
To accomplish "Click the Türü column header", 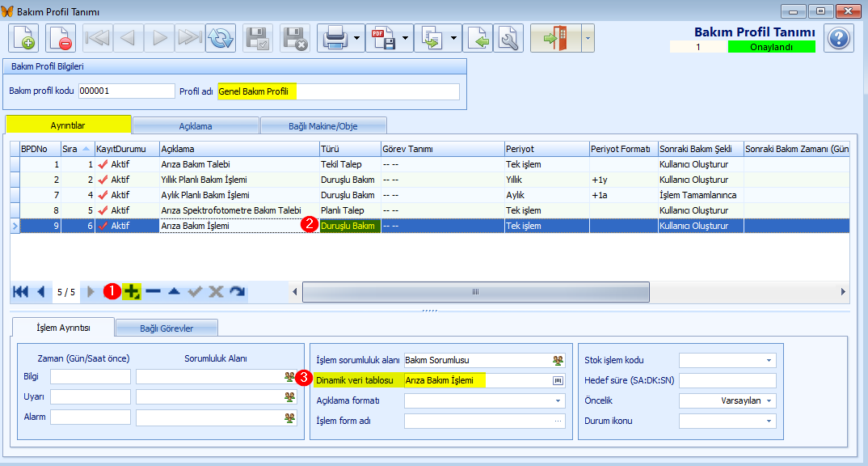I will coord(350,149).
